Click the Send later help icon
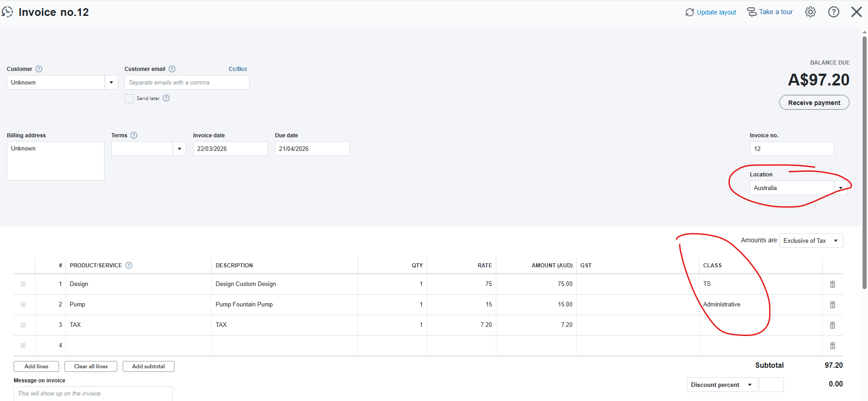The width and height of the screenshot is (868, 401). 166,98
